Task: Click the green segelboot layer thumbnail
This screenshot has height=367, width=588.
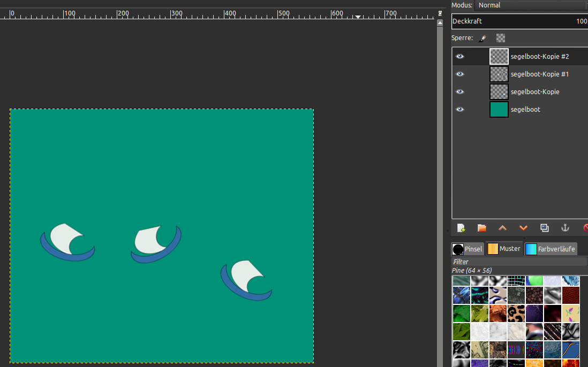Action: pos(499,110)
